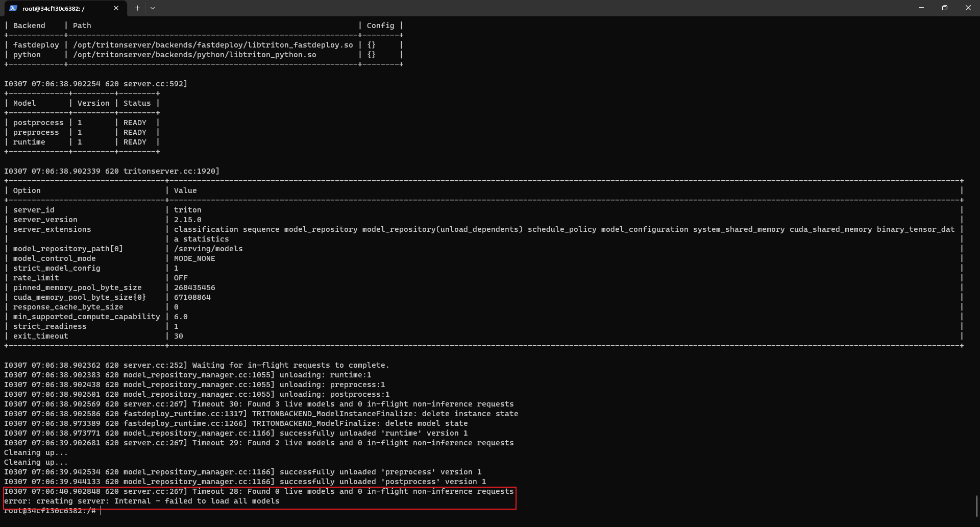Click the PowerShell icon in tab
The width and height of the screenshot is (980, 527).
[x=13, y=8]
